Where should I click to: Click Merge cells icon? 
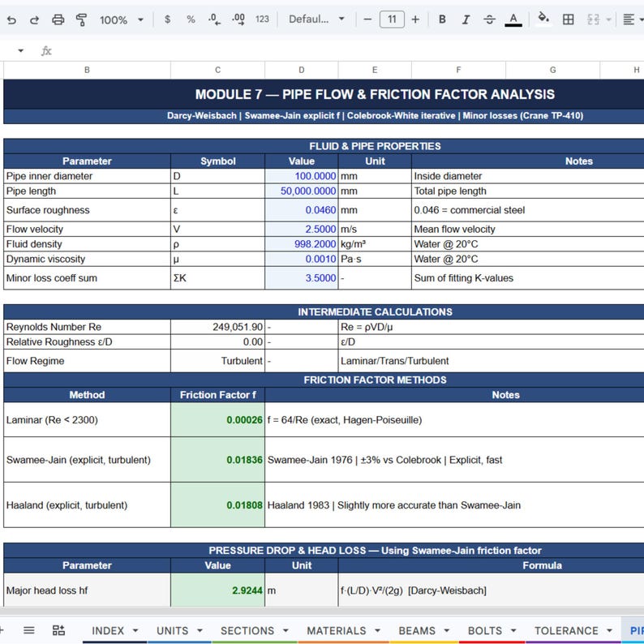tap(593, 19)
